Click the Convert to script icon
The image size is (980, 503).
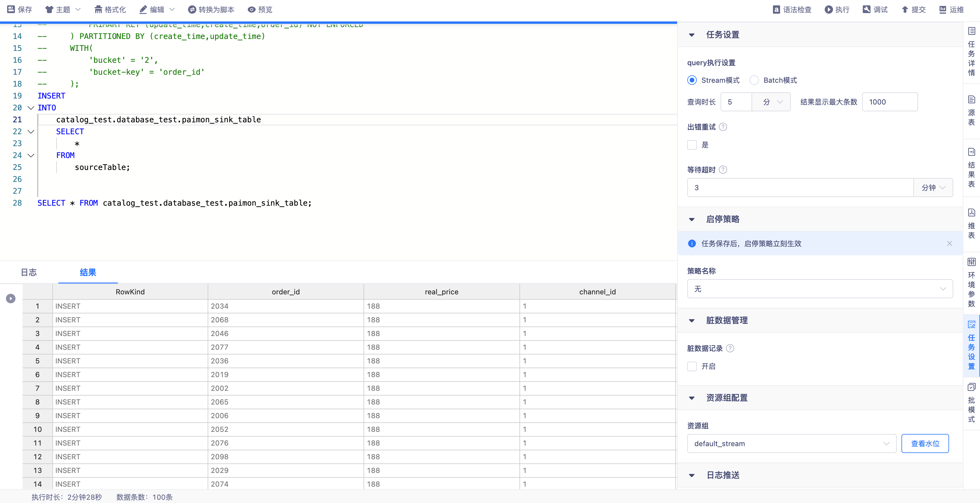tap(192, 10)
